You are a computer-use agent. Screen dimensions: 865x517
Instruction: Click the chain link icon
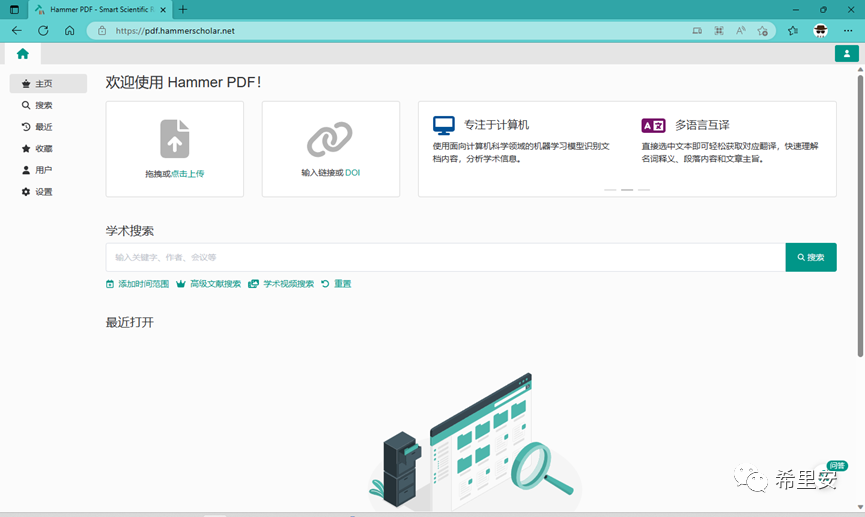(x=330, y=139)
